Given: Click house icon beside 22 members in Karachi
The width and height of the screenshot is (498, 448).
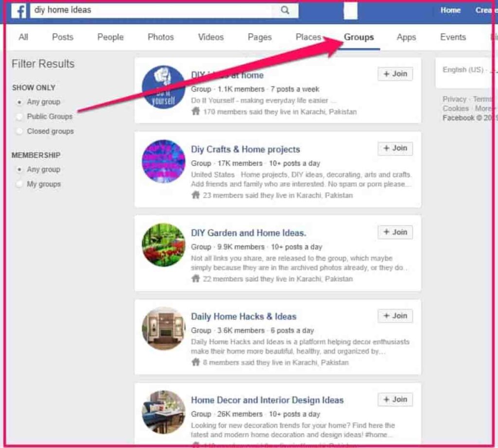Looking at the screenshot, I should click(196, 278).
